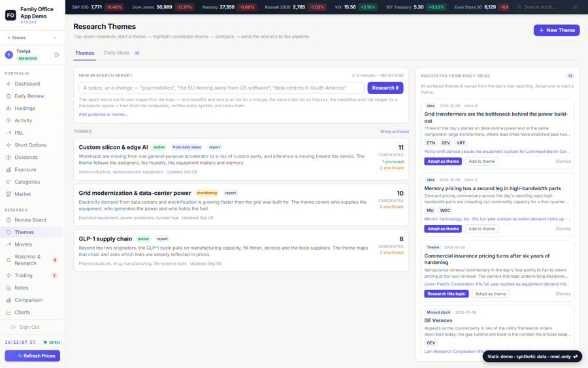This screenshot has width=588, height=368.
Task: Dismiss Commercial insurance theme suggestion
Action: point(563,293)
